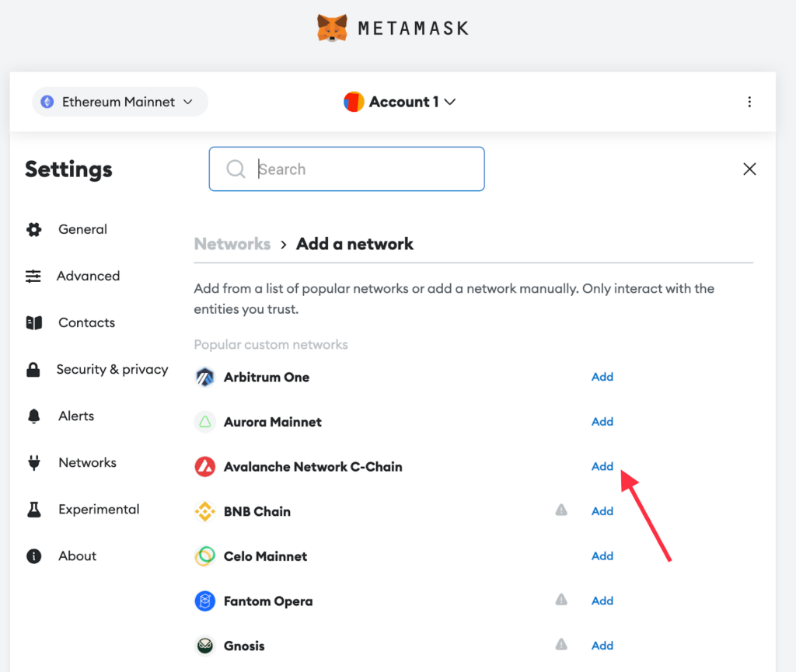Click into the Settings search field
The image size is (796, 672).
coord(347,169)
